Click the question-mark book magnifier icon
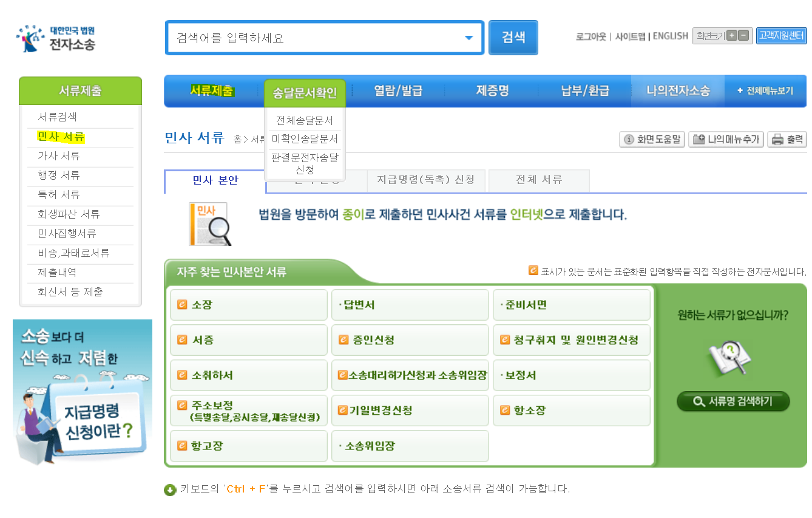The image size is (812, 518). tap(730, 358)
